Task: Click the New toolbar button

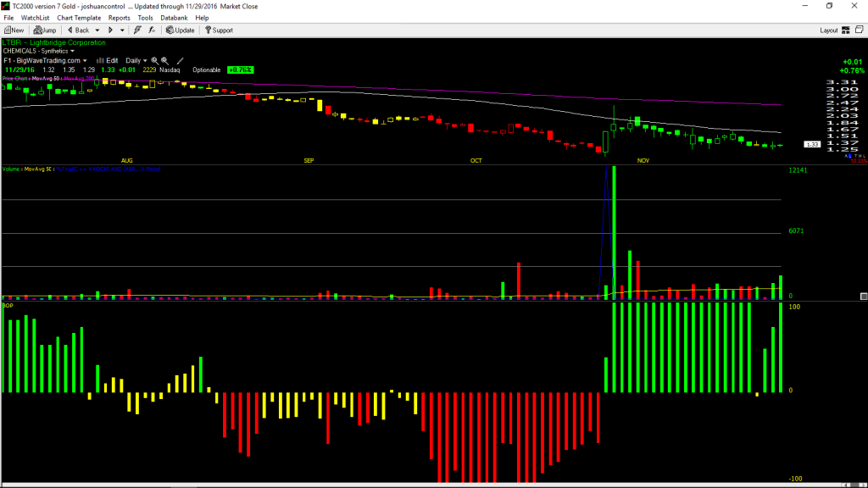Action: click(x=14, y=30)
